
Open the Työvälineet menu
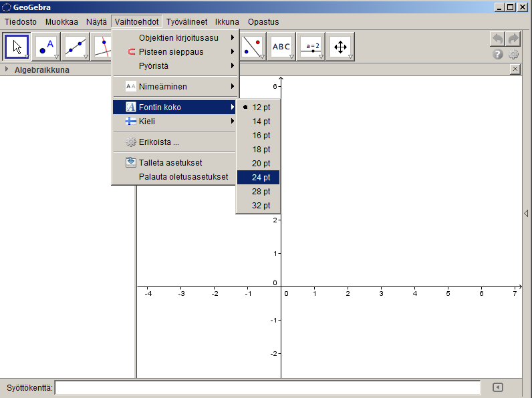click(186, 21)
